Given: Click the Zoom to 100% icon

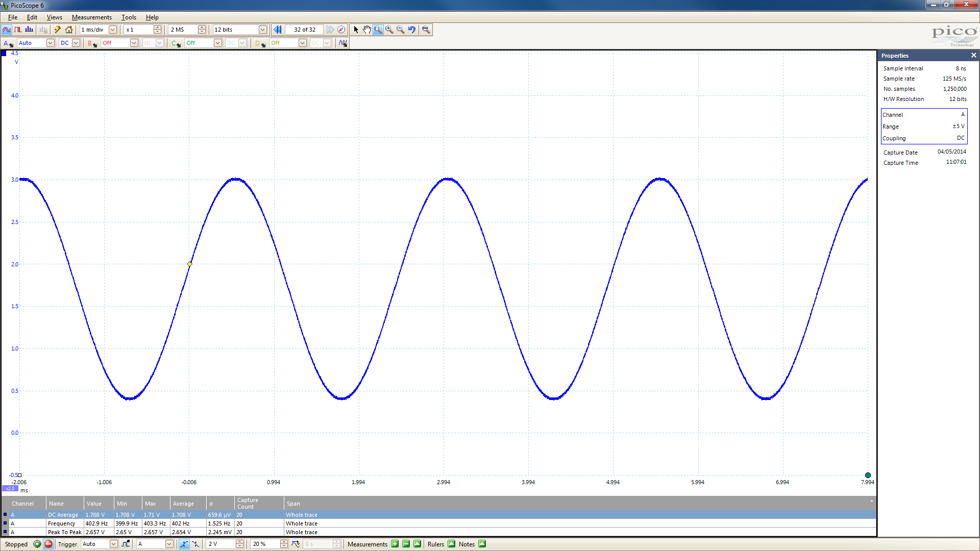Looking at the screenshot, I should coord(426,30).
